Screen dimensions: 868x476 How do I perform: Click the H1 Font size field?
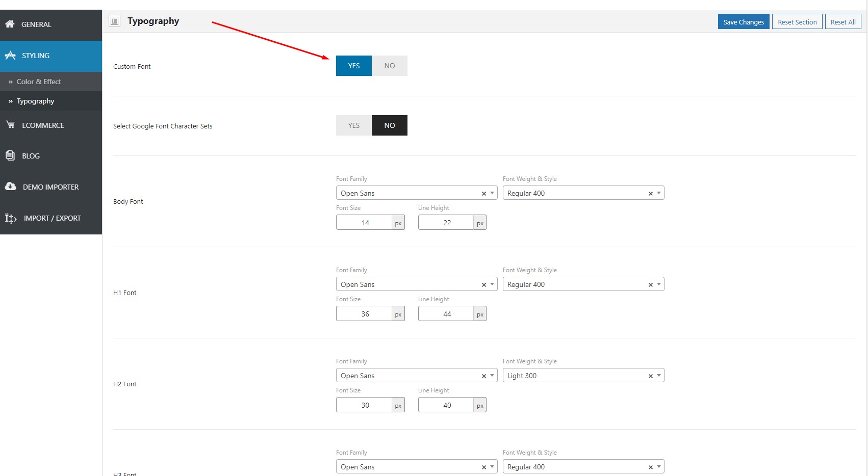tap(365, 314)
